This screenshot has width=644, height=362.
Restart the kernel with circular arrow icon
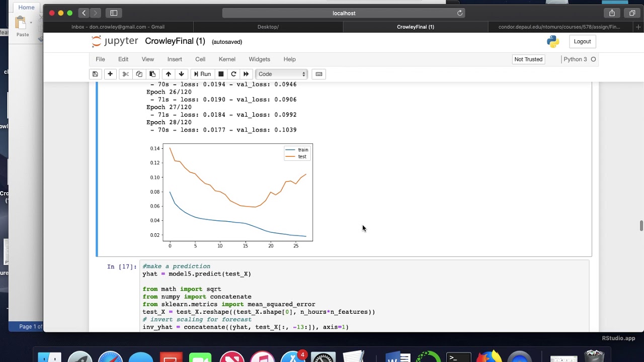click(x=233, y=74)
